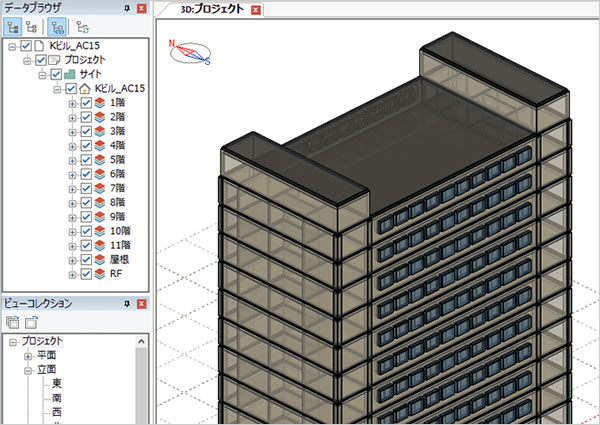Select the サイト label in tree
600x425 pixels.
(x=91, y=74)
